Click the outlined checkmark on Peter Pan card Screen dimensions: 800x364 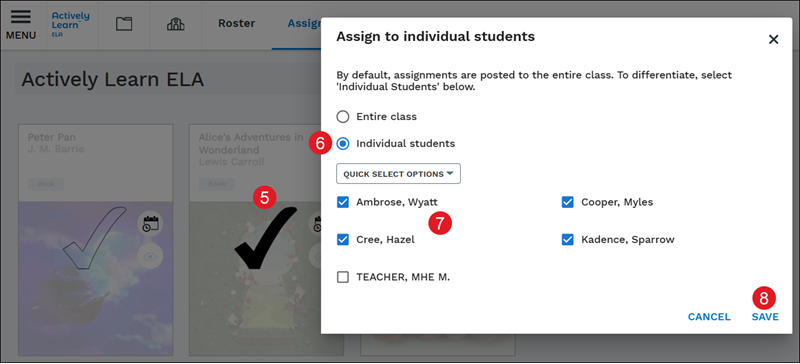tap(95, 237)
